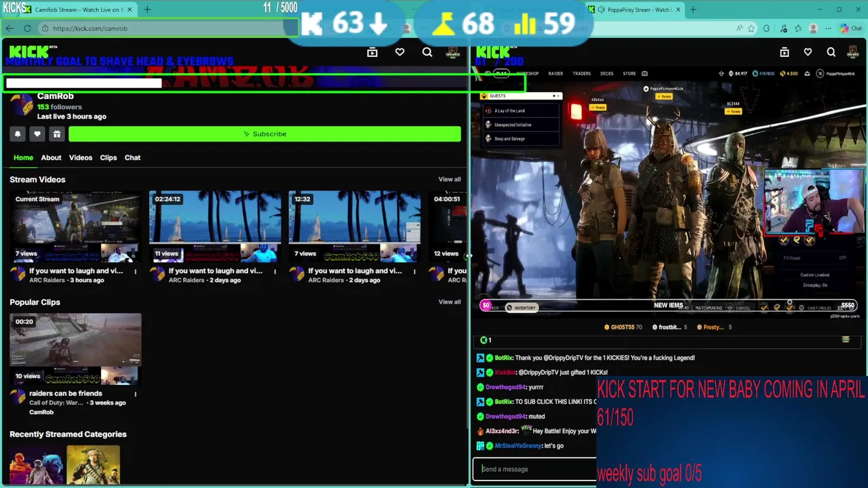The width and height of the screenshot is (868, 488).
Task: Close the CamRob Stream browser tab
Action: point(130,9)
